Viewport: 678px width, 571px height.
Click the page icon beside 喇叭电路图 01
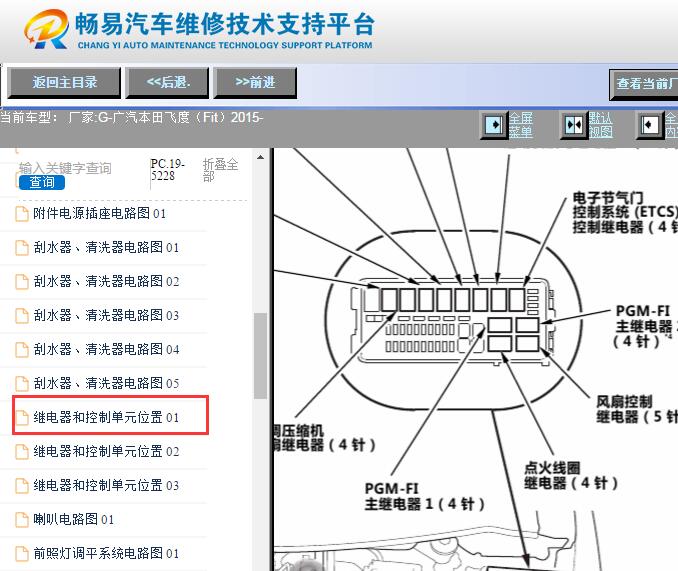click(22, 519)
